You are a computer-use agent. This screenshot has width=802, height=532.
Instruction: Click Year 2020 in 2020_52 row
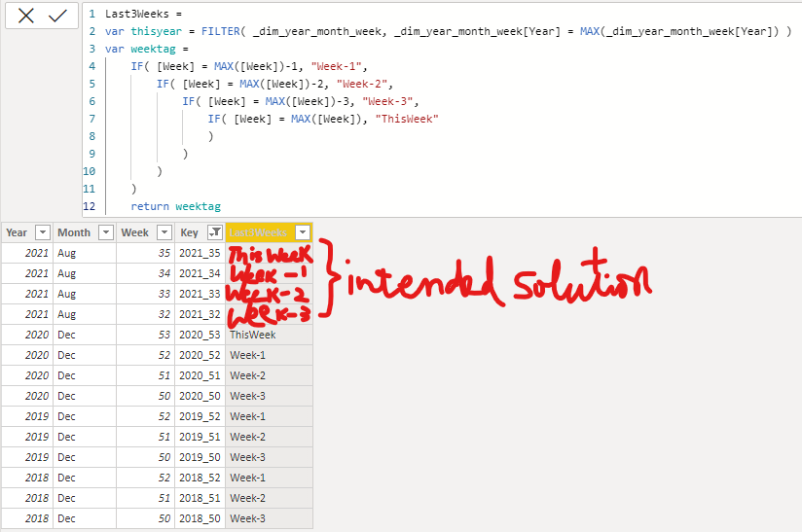pos(26,355)
